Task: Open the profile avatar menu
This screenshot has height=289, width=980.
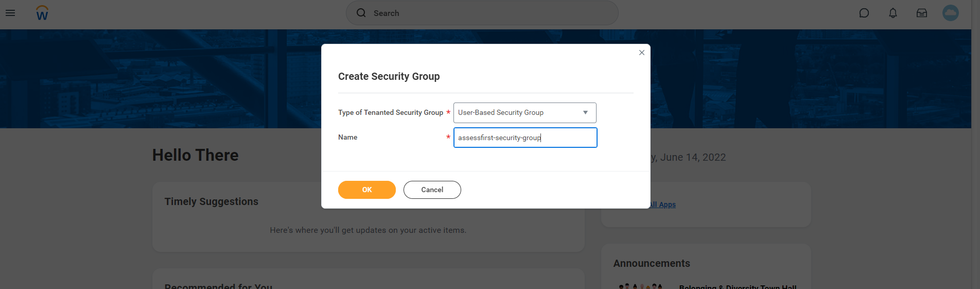Action: [951, 13]
